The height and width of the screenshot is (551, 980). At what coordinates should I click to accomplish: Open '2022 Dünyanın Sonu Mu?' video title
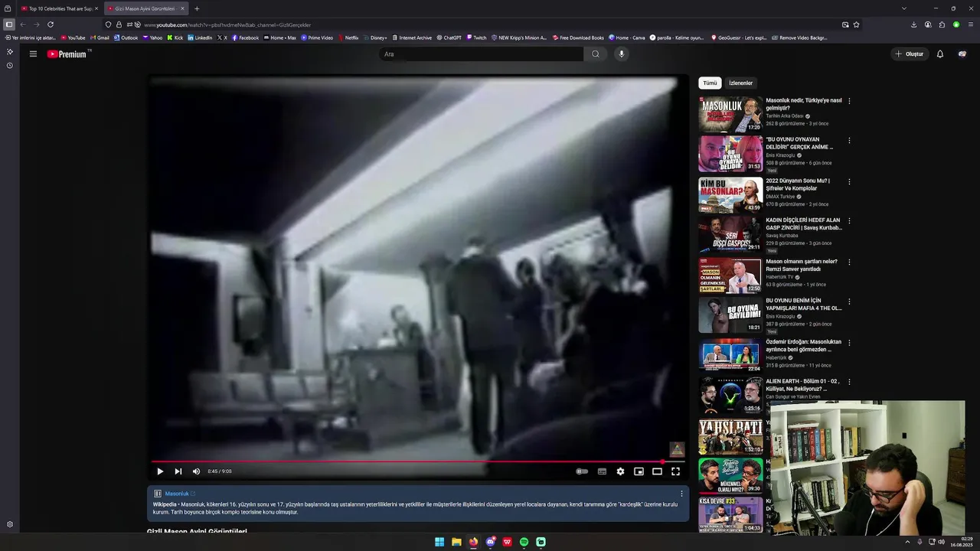coord(798,184)
